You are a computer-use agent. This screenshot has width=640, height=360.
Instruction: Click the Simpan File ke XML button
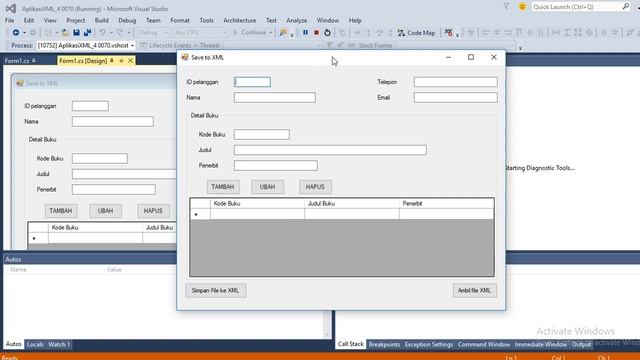[x=216, y=291]
